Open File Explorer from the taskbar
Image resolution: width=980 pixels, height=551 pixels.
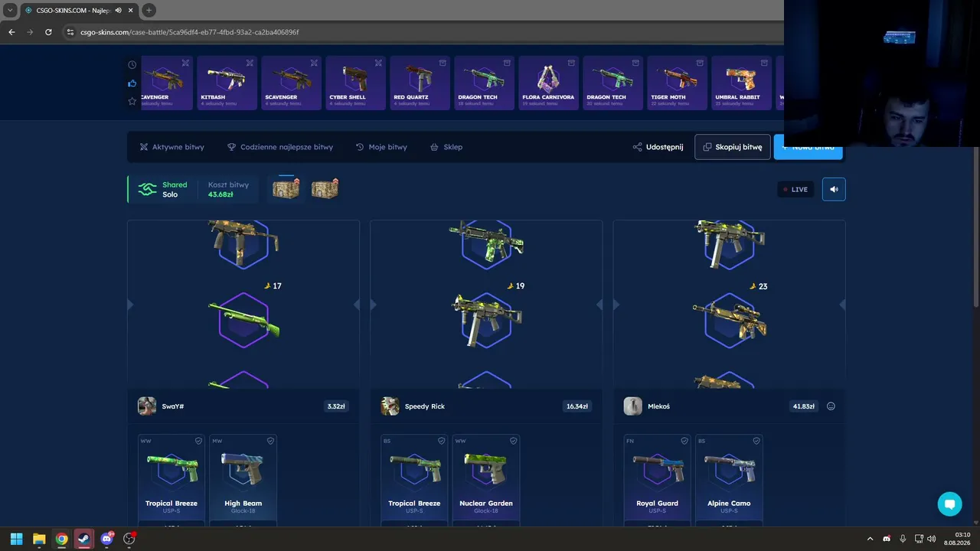tap(39, 539)
